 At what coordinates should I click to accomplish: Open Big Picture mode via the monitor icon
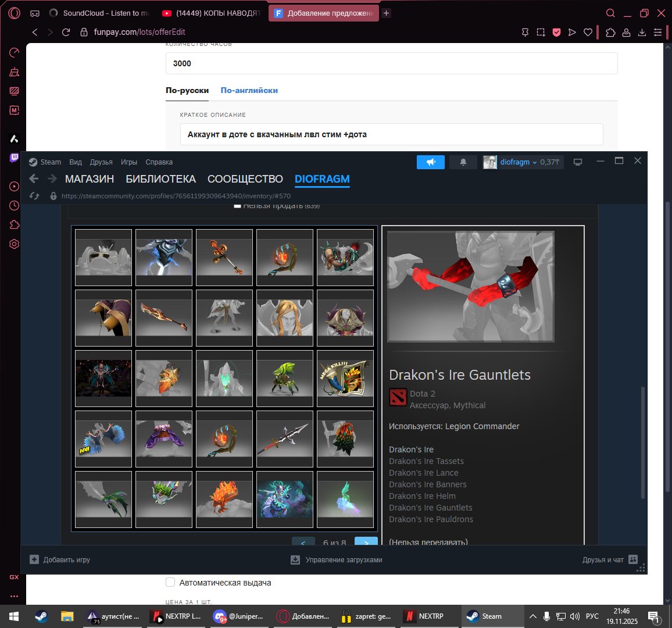pyautogui.click(x=578, y=162)
